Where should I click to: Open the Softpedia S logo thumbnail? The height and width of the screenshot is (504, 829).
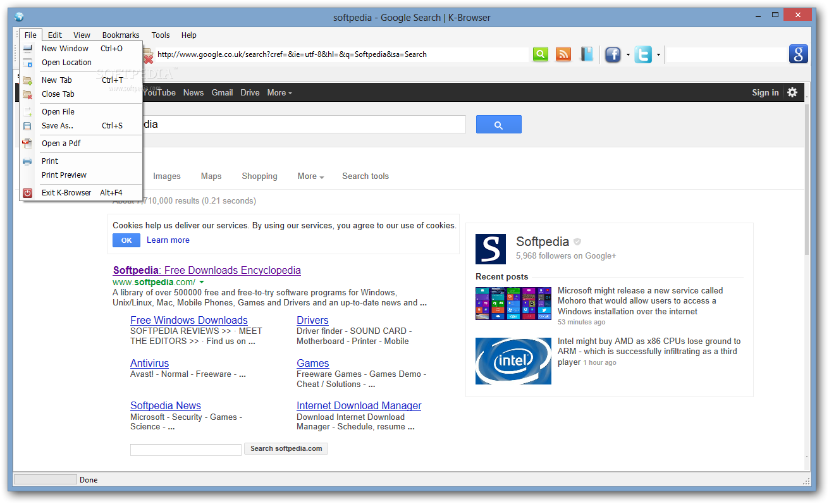(x=491, y=249)
